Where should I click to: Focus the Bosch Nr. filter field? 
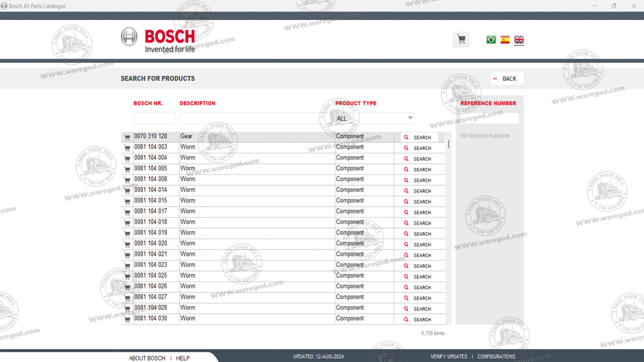point(154,118)
